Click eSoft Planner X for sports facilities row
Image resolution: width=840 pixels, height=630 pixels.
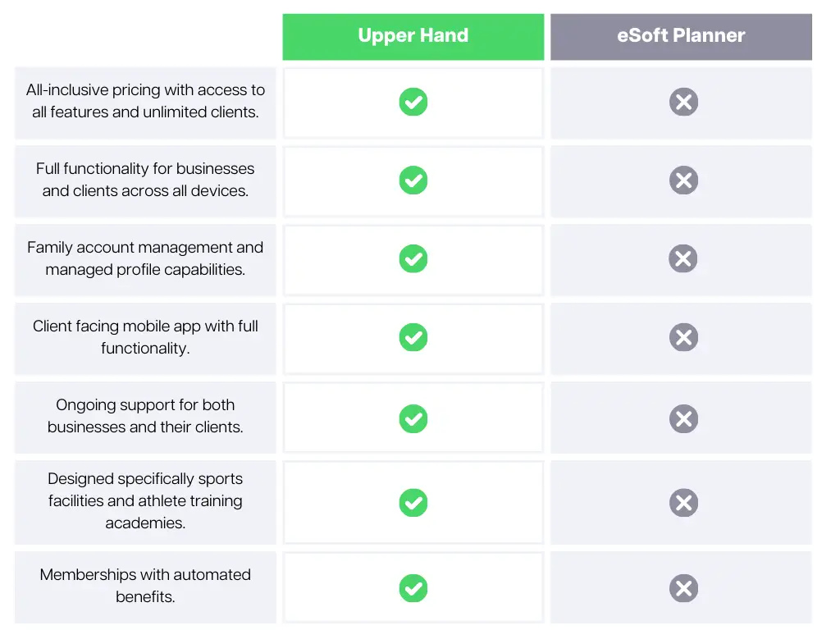point(683,503)
